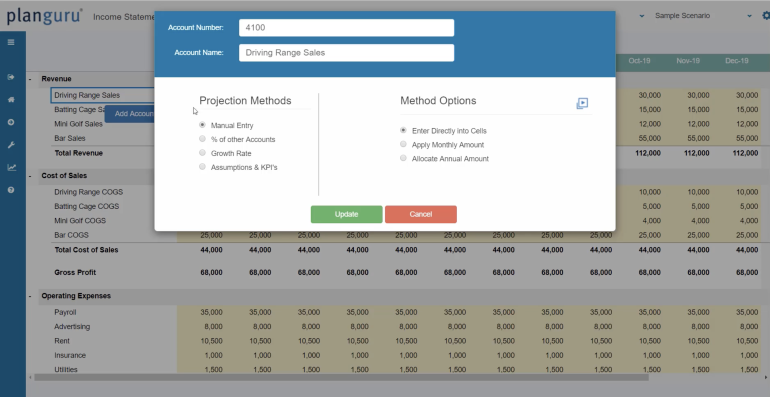This screenshot has width=770, height=397.
Task: Click the plus circle icon in sidebar
Action: coord(11,122)
